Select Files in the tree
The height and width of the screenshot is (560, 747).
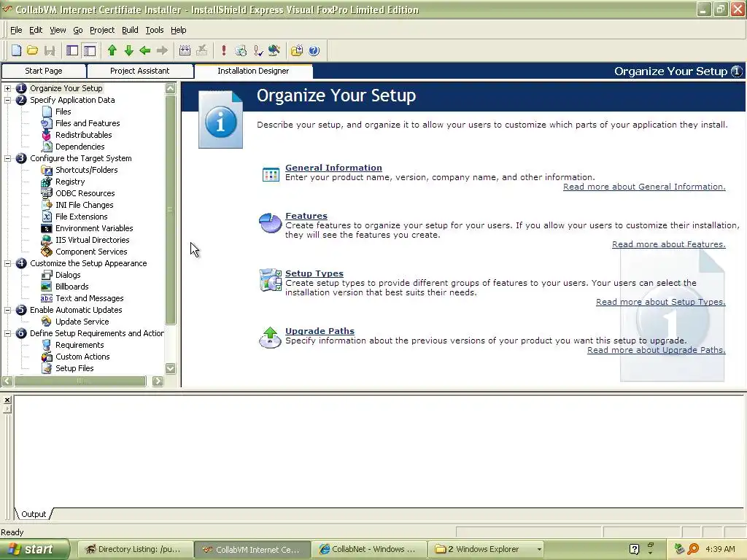[63, 112]
